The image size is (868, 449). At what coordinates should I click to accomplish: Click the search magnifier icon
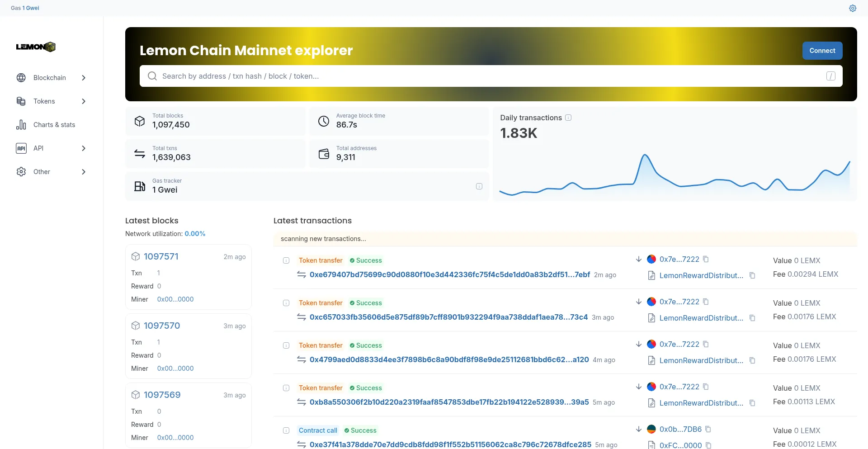pos(152,76)
